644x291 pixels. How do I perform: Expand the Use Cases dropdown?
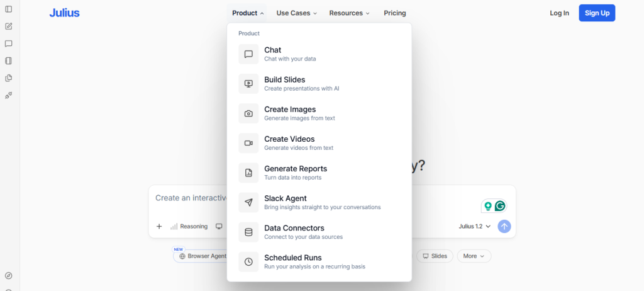[297, 13]
